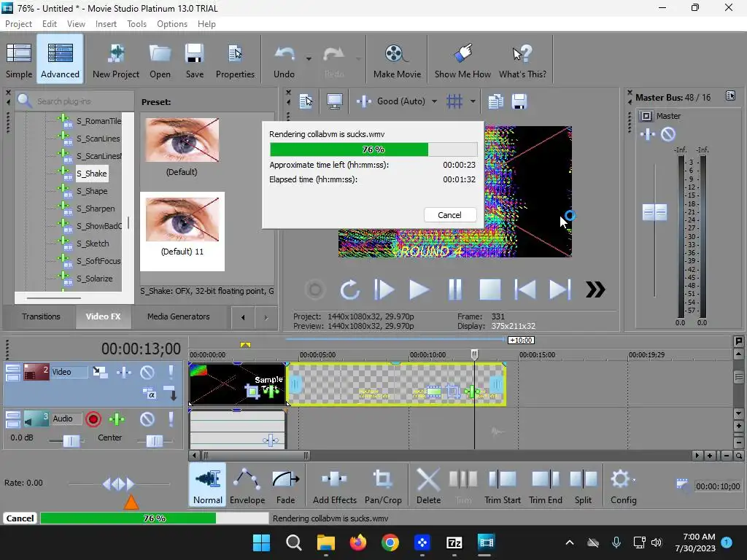Copy preview snapshot to clipboard
The image size is (747, 560).
click(495, 101)
